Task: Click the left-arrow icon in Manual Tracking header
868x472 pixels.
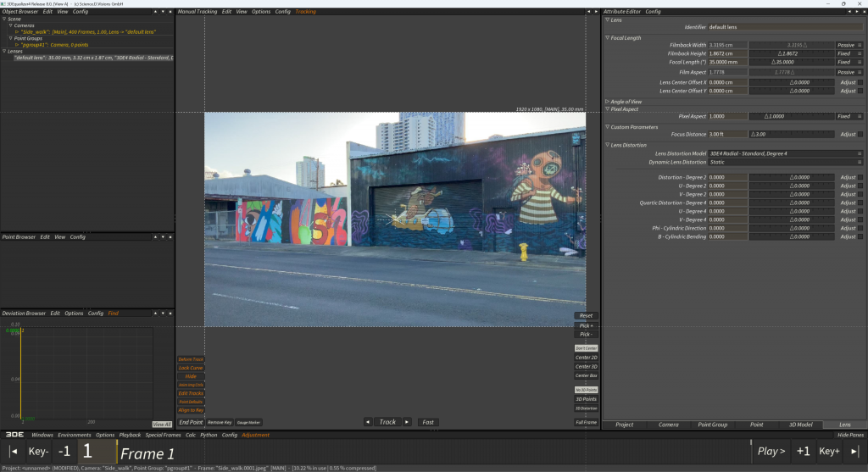Action: tap(588, 12)
